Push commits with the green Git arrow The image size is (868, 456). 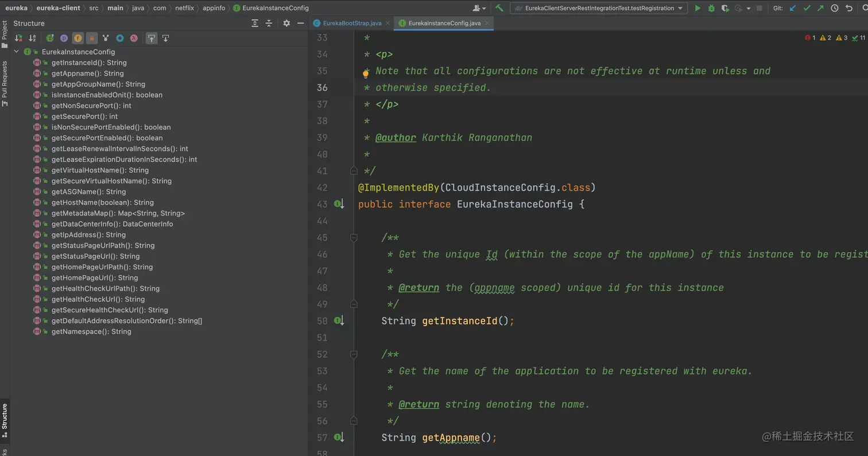pyautogui.click(x=820, y=8)
